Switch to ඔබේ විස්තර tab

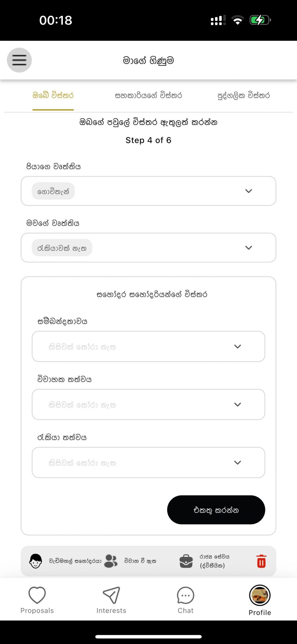pos(53,96)
